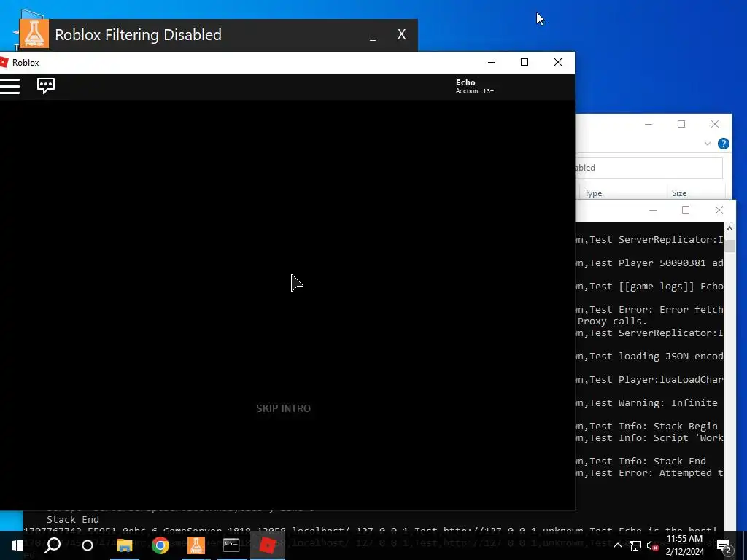Sort by the Size column in File Explorer
The height and width of the screenshot is (560, 747).
pos(679,192)
